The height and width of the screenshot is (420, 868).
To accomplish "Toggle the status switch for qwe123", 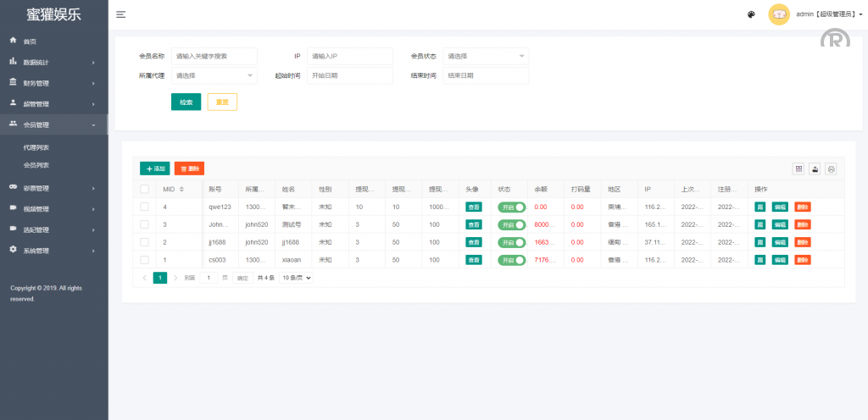I will (x=511, y=207).
